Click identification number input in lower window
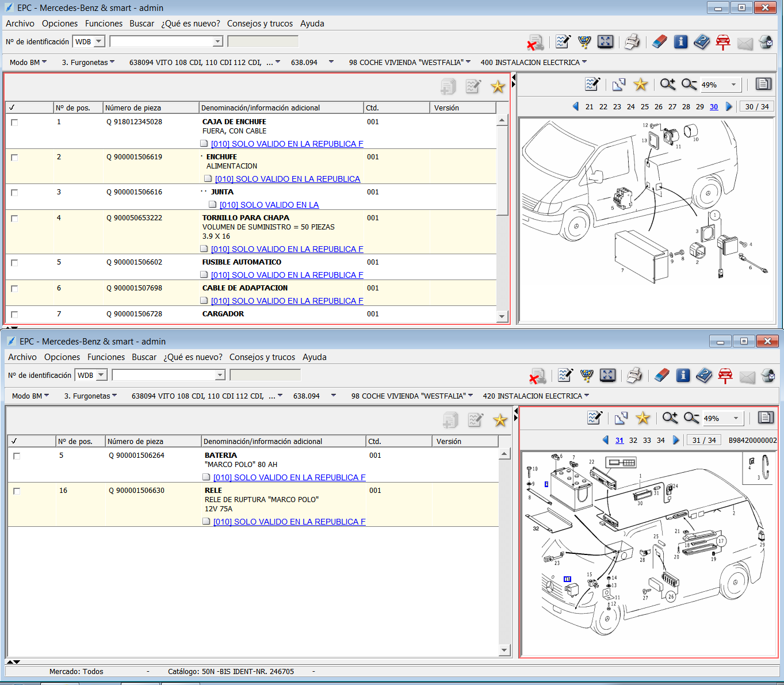 tap(169, 375)
